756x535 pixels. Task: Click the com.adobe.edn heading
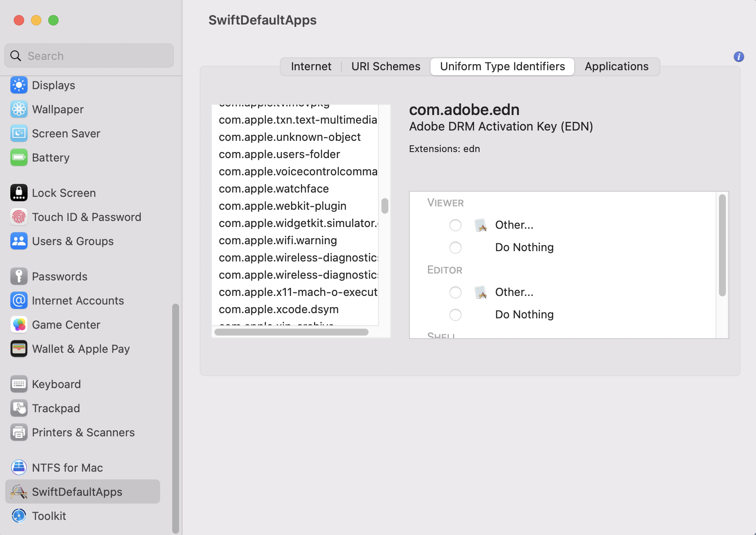(x=464, y=110)
